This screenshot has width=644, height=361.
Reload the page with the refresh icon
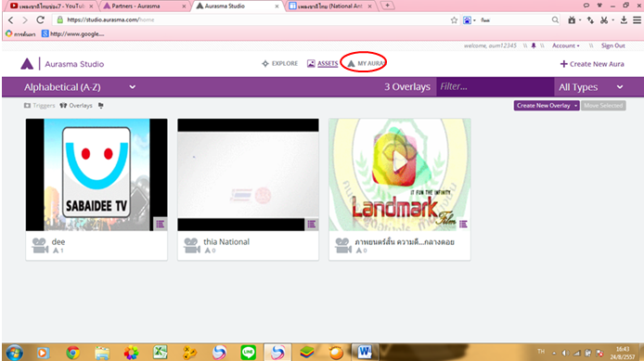40,19
